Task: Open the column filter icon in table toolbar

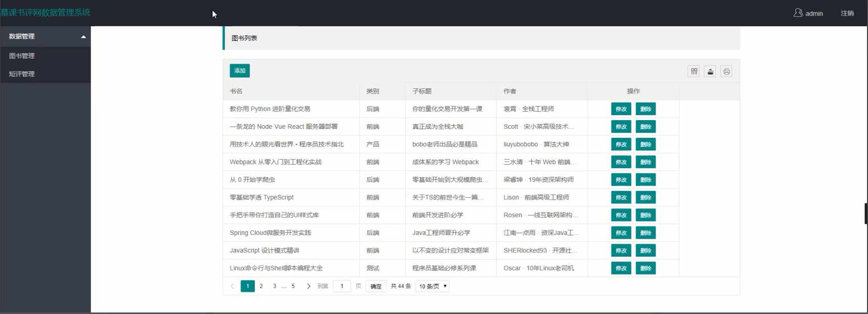Action: (694, 71)
